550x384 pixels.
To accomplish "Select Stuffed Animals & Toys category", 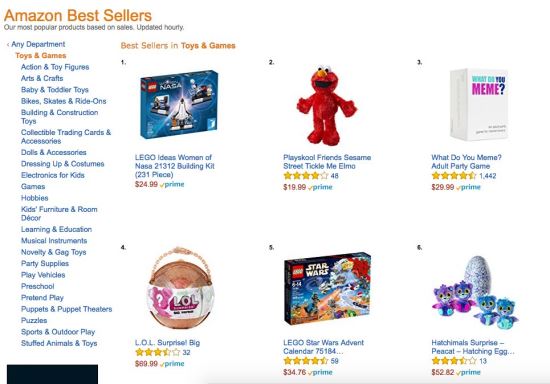I will click(x=59, y=343).
